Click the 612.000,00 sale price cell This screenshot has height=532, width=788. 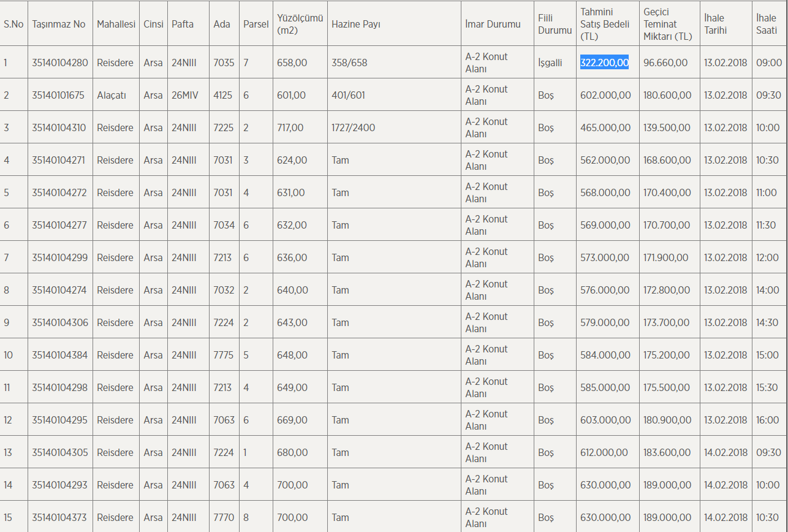[x=604, y=452]
